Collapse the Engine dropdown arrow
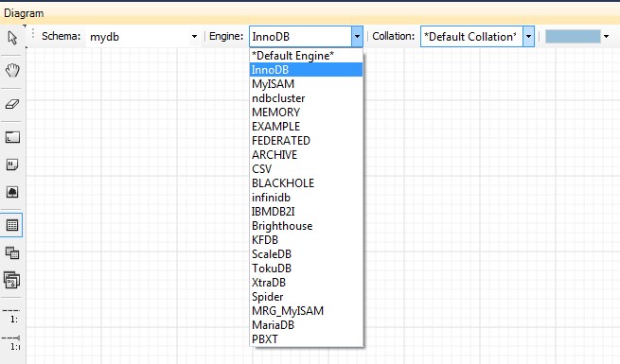The image size is (620, 364). point(357,36)
